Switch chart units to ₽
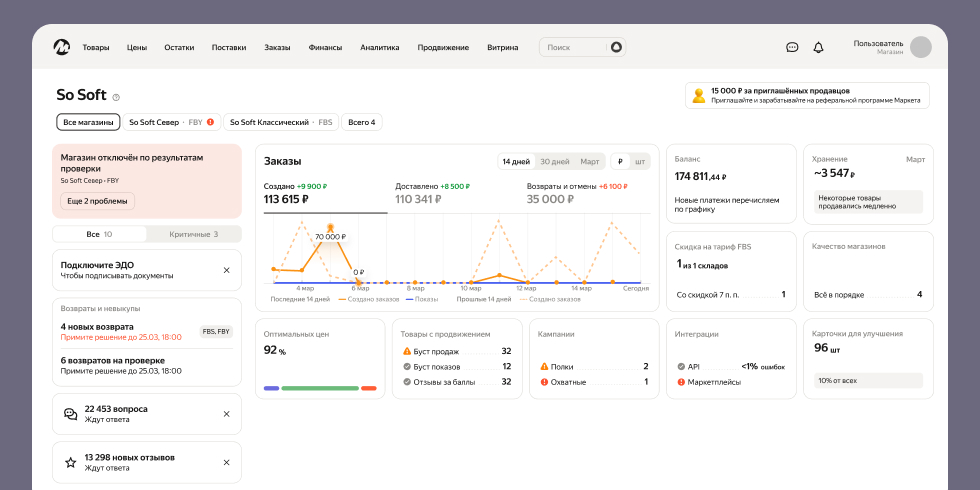 point(620,161)
